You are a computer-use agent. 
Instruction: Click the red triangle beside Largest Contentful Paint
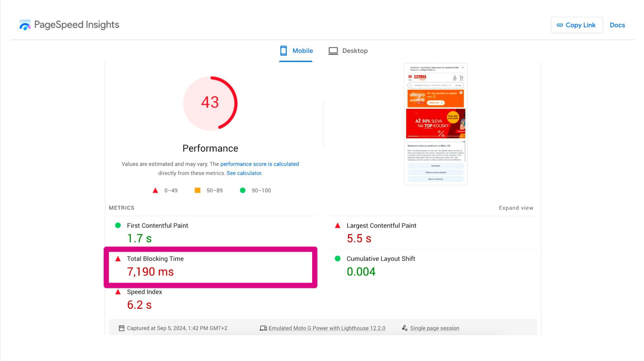click(x=337, y=225)
